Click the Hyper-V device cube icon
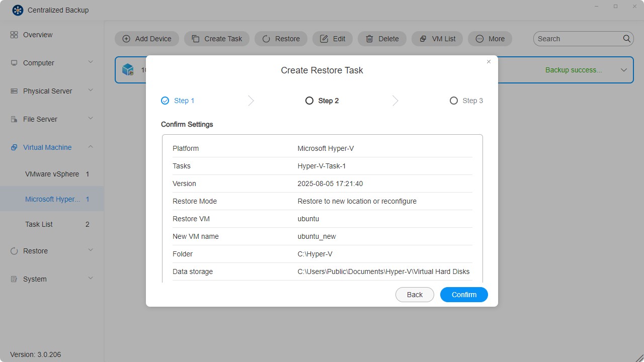The image size is (644, 362). click(128, 70)
